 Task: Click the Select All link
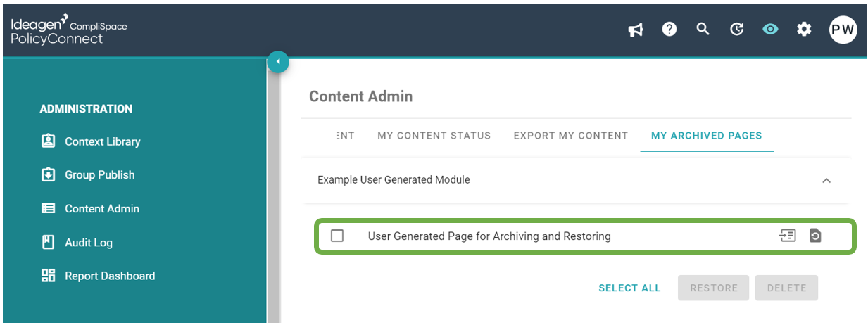[629, 288]
